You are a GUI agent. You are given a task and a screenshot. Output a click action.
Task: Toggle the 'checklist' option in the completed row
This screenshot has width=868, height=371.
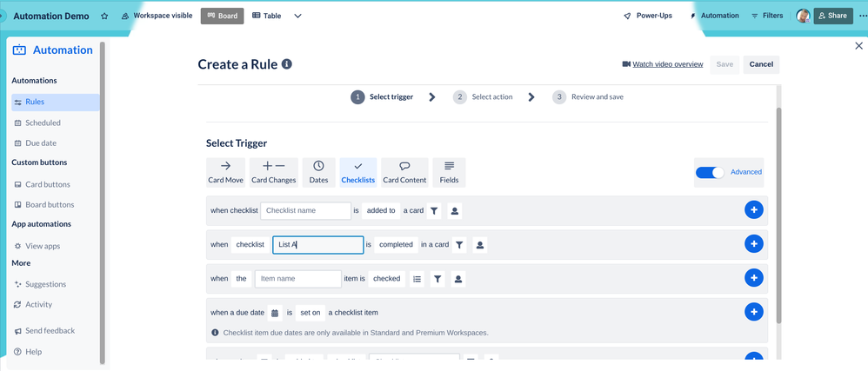[x=250, y=244]
